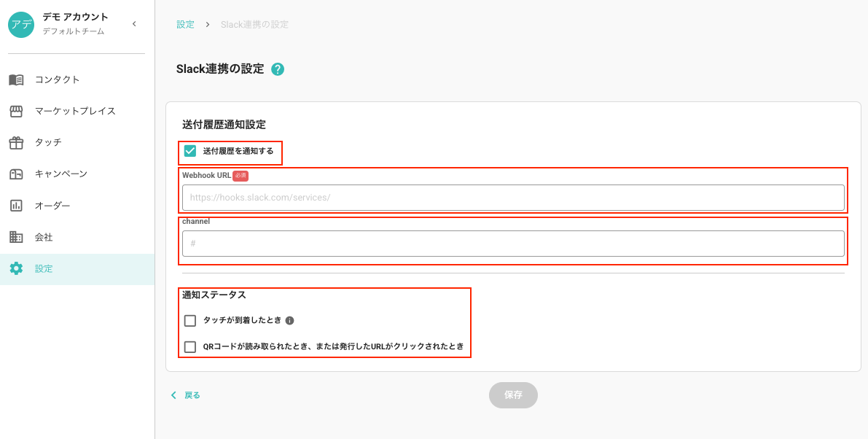Click the 必須 badge by Webhook URL
This screenshot has width=868, height=439.
pyautogui.click(x=241, y=176)
